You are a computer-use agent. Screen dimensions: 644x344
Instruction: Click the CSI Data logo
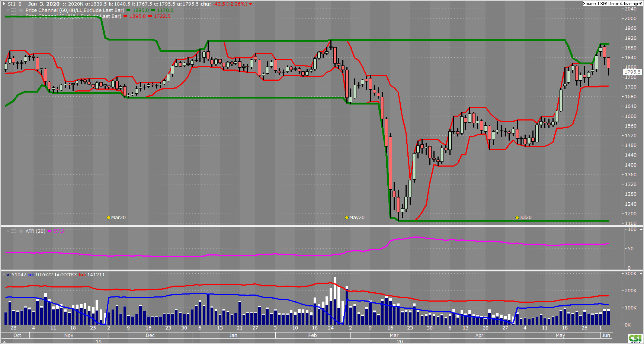[635, 339]
